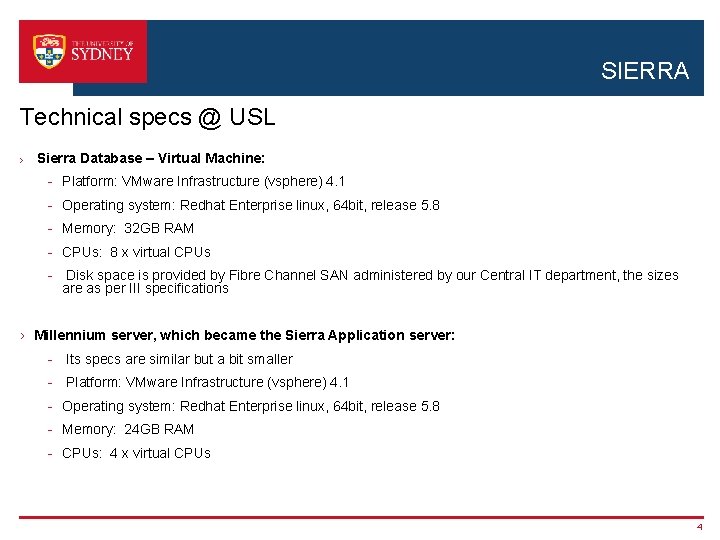Screen dimensions: 720x540
Task: Select the 'Technical specs @ USL' heading
Action: [x=147, y=117]
